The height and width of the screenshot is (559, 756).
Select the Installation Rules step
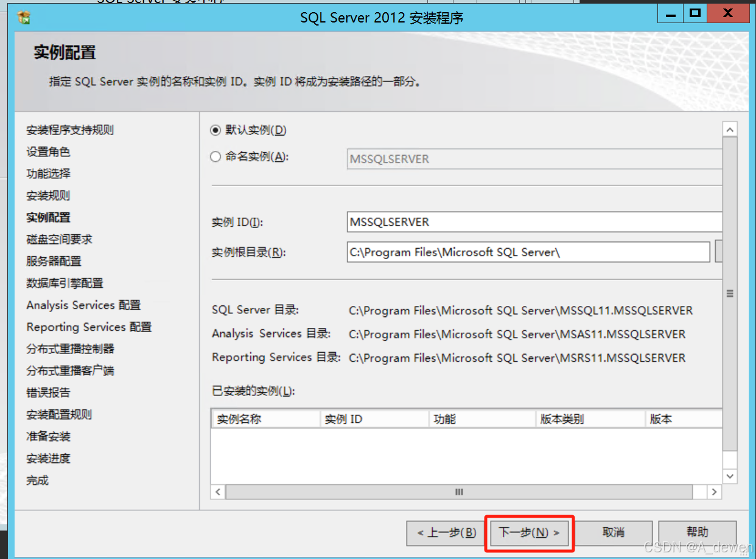click(x=48, y=196)
